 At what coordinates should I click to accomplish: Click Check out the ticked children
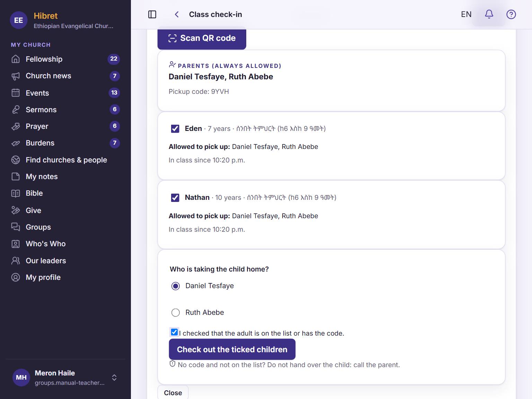click(x=232, y=349)
